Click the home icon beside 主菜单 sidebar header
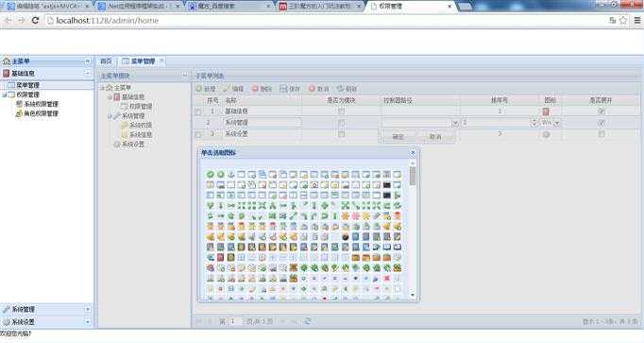This screenshot has width=644, height=343. click(x=7, y=61)
